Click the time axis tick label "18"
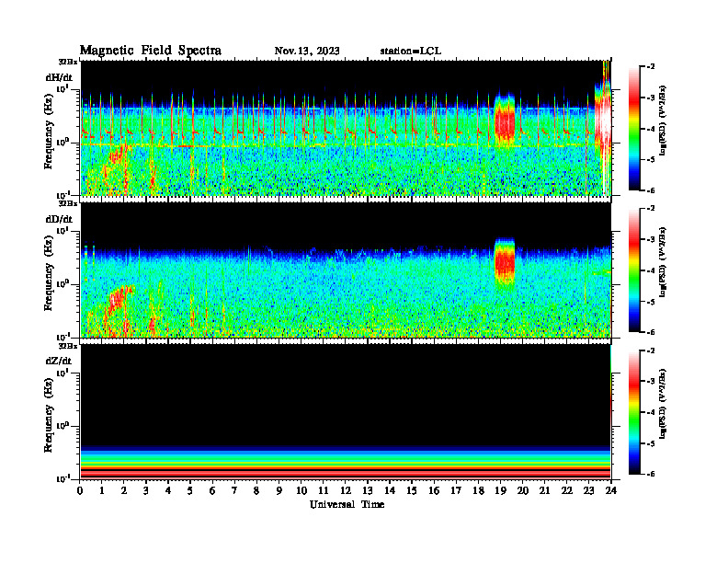728x563 pixels. (478, 491)
